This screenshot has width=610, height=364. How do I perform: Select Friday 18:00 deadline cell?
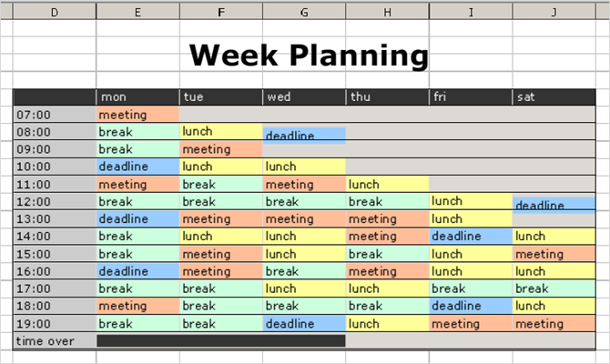[x=471, y=306]
